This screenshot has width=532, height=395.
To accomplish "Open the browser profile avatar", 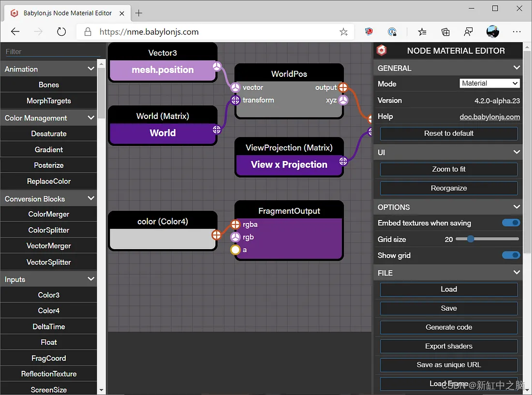I will (493, 32).
